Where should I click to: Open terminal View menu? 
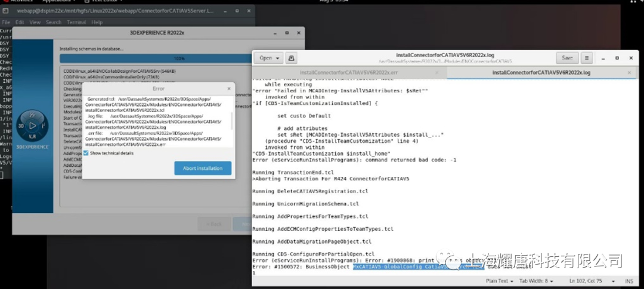tap(35, 22)
